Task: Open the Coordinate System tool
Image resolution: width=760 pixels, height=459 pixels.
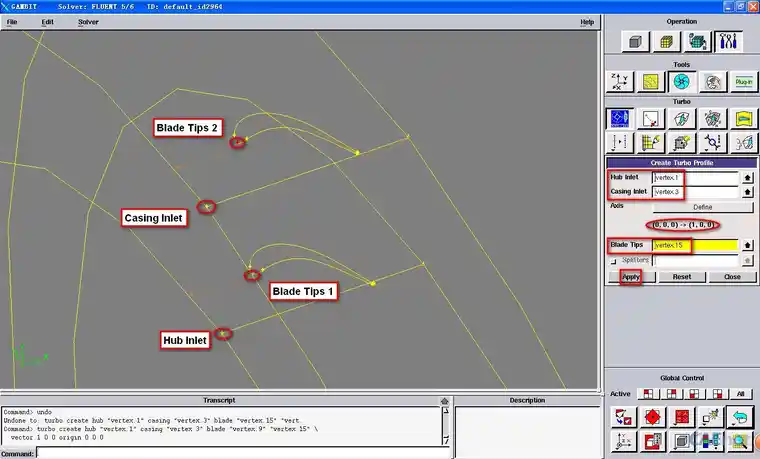Action: [x=620, y=82]
